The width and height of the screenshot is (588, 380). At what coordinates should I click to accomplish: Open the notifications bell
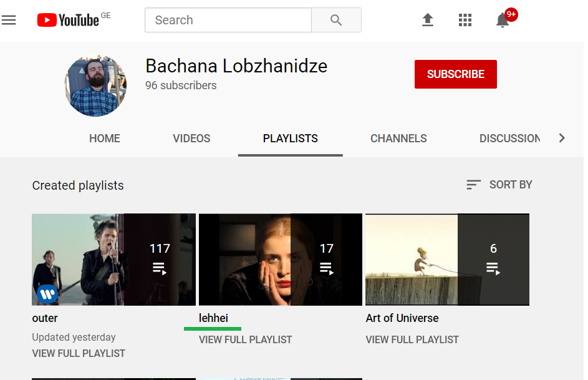(503, 20)
